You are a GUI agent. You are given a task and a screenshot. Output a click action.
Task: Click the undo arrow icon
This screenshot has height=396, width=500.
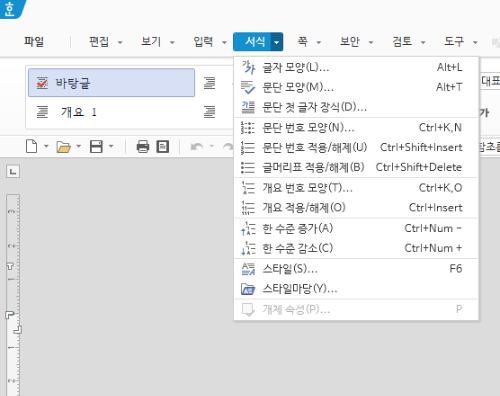point(197,147)
